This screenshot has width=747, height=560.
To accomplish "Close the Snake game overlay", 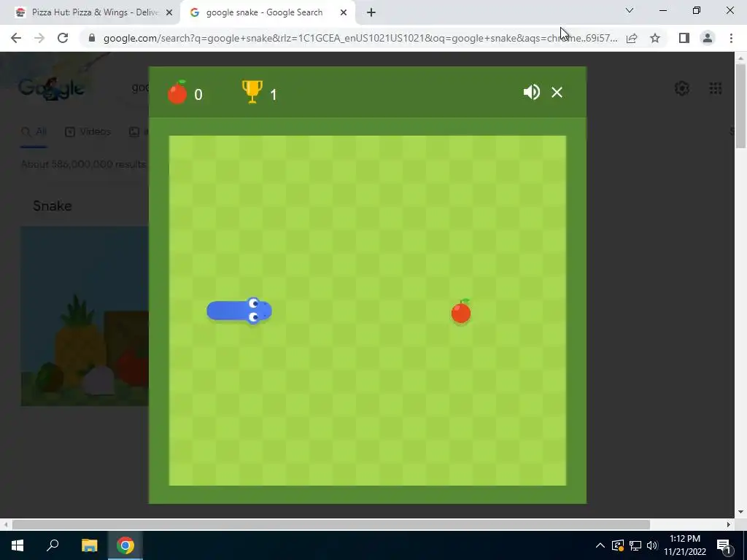I will tap(557, 93).
